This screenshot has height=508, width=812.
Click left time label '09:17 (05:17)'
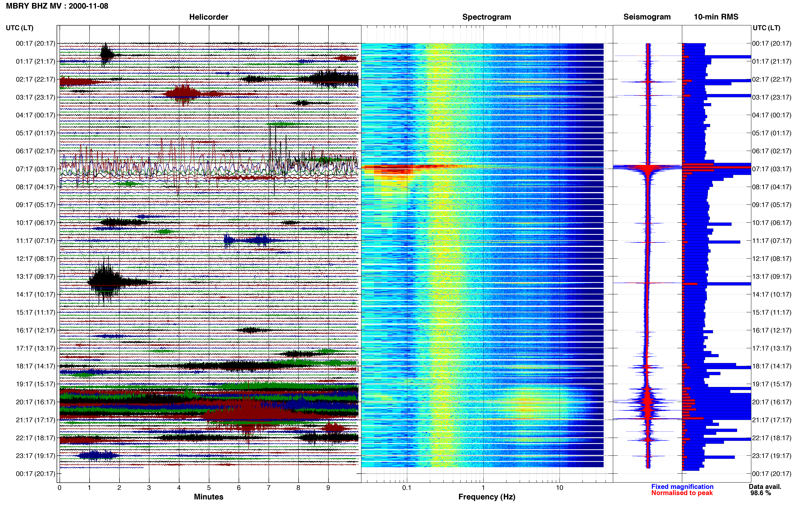[x=36, y=205]
